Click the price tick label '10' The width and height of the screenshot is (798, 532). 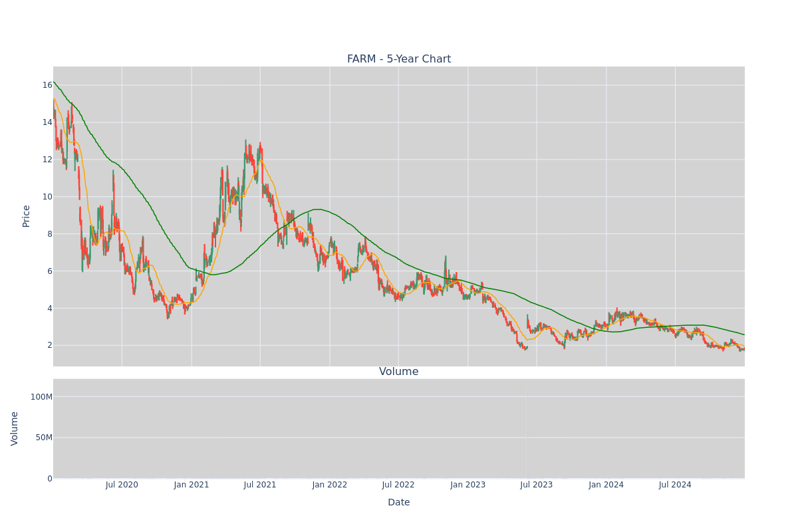tap(47, 197)
